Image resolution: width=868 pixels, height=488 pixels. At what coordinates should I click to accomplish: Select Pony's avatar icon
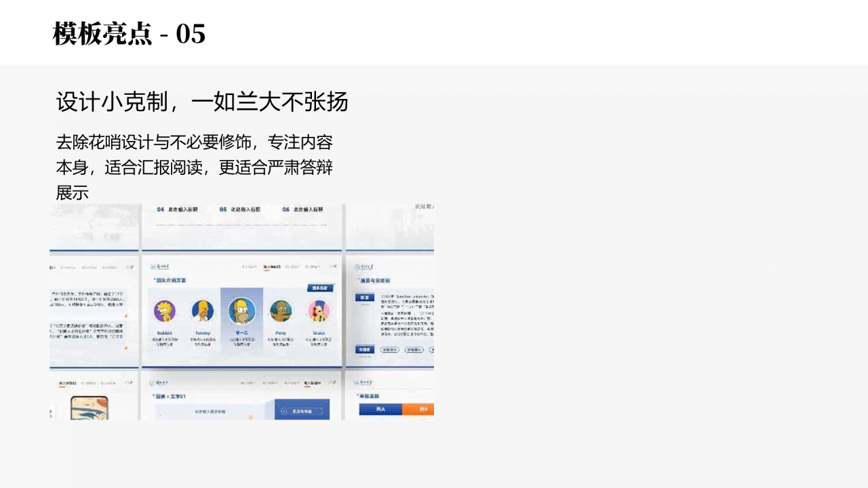279,310
